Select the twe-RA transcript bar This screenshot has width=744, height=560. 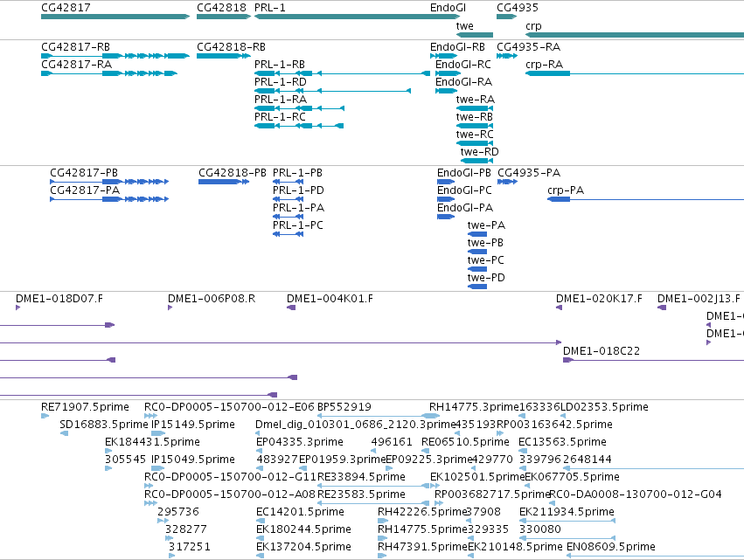point(475,108)
